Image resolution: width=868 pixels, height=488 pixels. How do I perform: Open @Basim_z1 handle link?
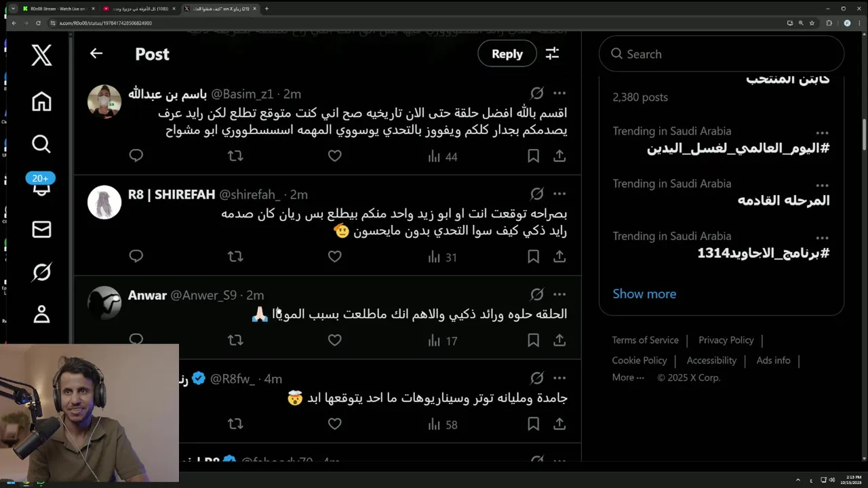coord(242,94)
